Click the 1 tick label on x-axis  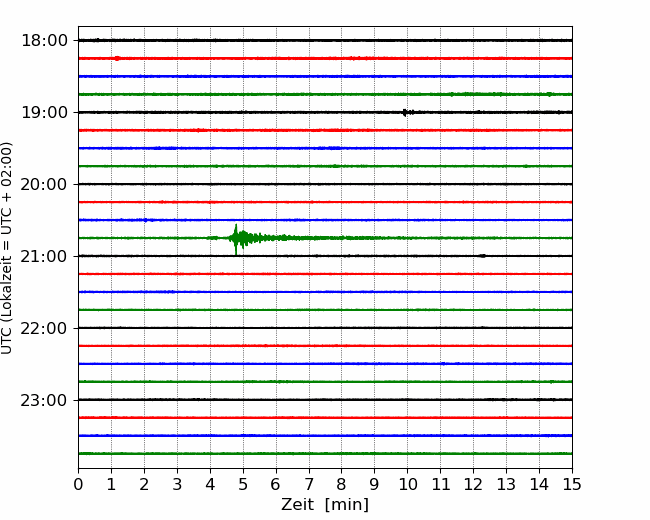pos(111,484)
